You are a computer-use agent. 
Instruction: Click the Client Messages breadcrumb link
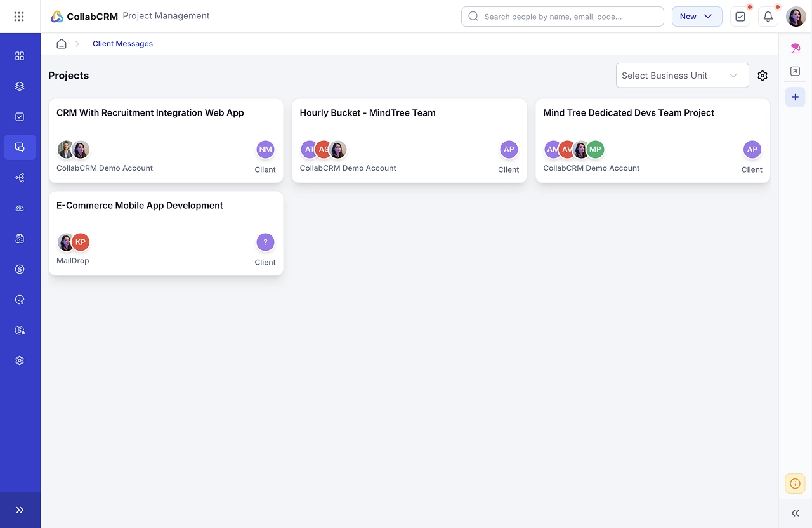[122, 44]
